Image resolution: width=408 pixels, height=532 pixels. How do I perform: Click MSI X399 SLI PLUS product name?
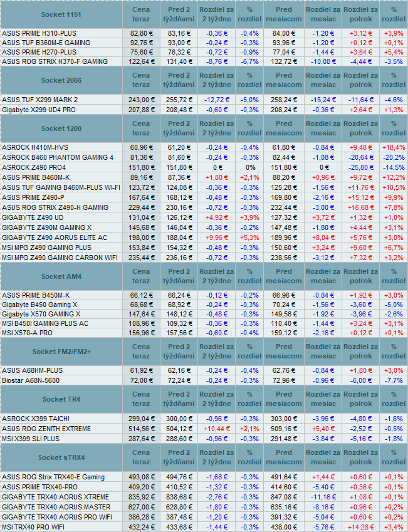31,439
